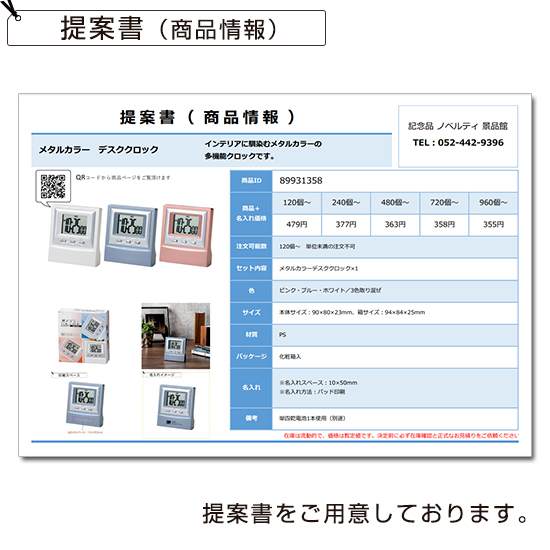Click the pink desk clock photo
Image resolution: width=550 pixels, height=550 pixels.
pos(186,235)
